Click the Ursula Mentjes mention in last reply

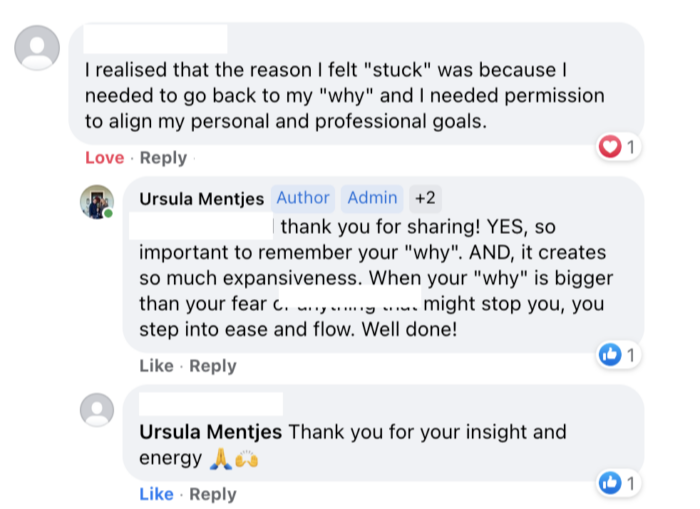211,433
